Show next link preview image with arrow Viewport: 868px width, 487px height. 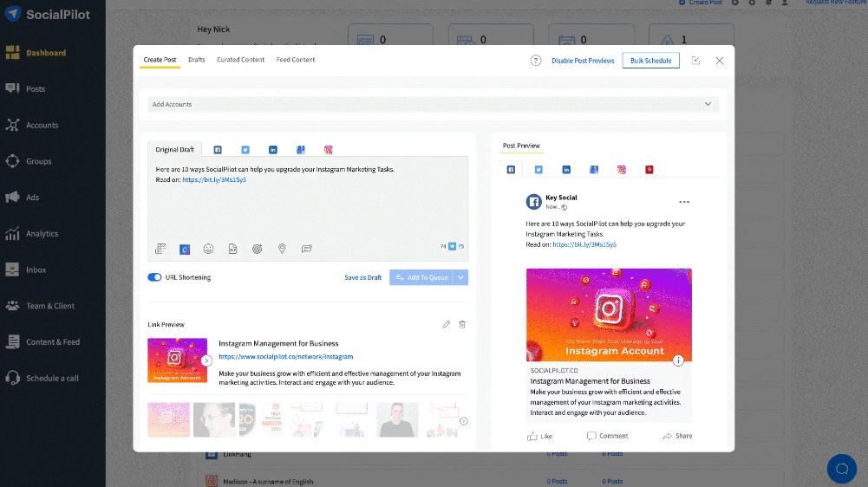coord(206,360)
